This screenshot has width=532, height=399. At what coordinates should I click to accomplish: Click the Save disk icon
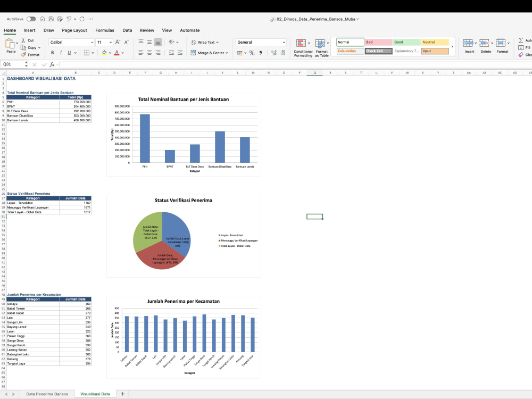tap(51, 19)
